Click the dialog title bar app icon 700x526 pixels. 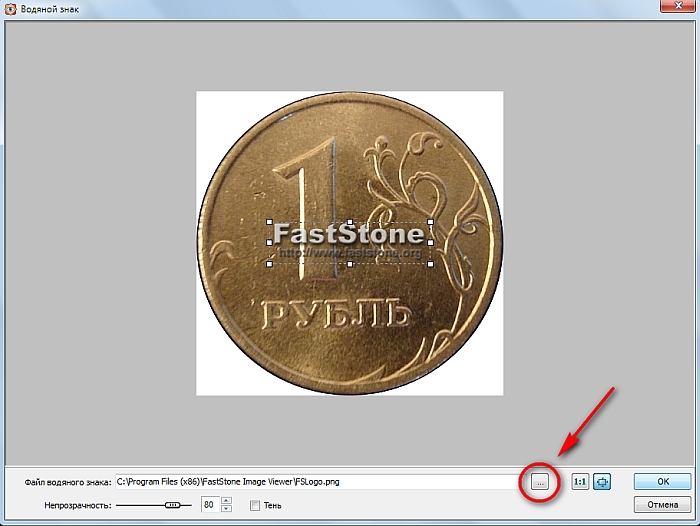[x=10, y=8]
